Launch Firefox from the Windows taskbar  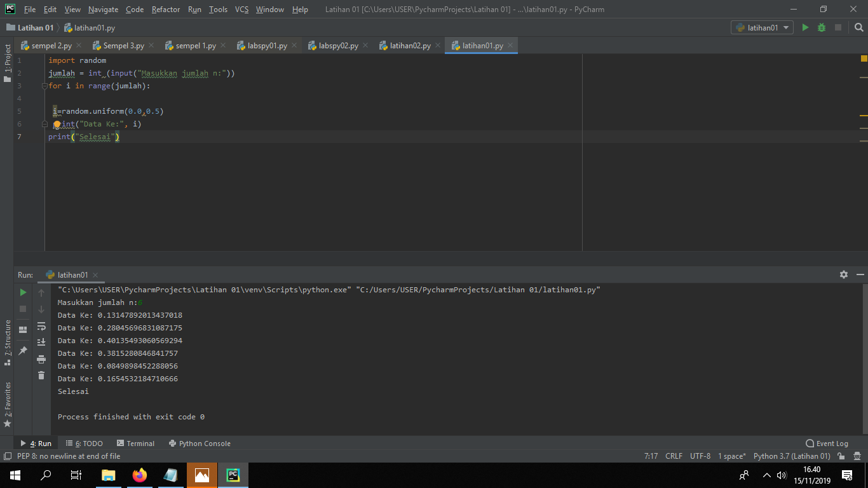(140, 475)
